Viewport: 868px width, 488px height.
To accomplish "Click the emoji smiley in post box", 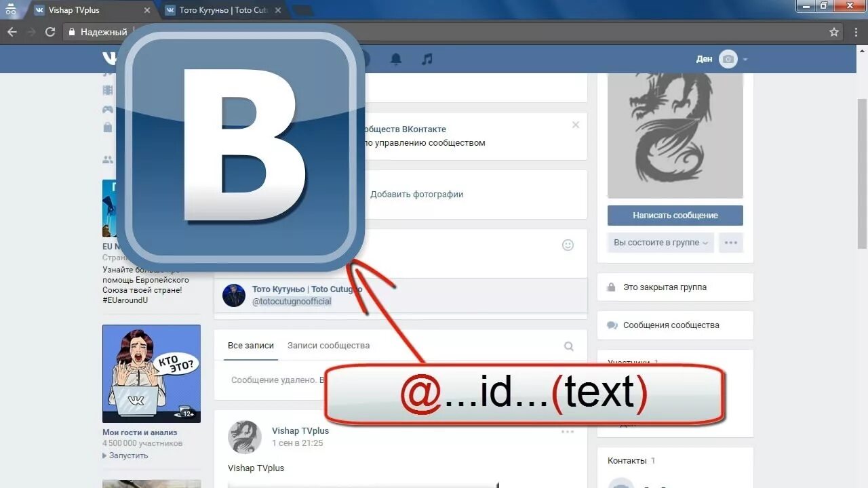I will click(568, 245).
